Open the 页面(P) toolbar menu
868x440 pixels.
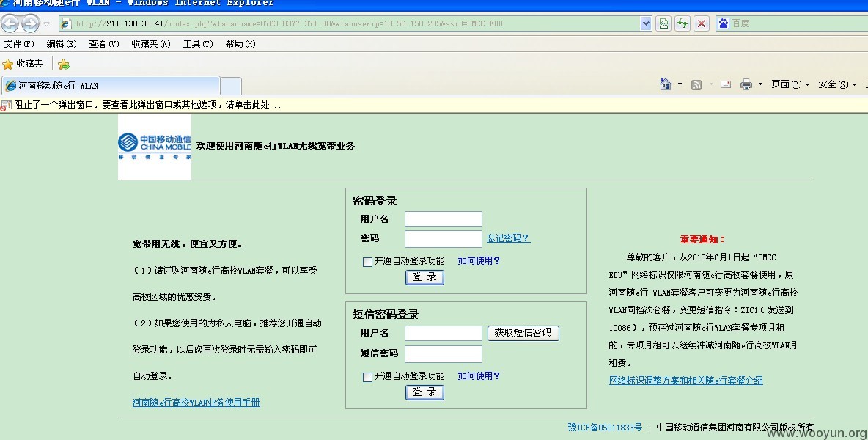pos(790,84)
